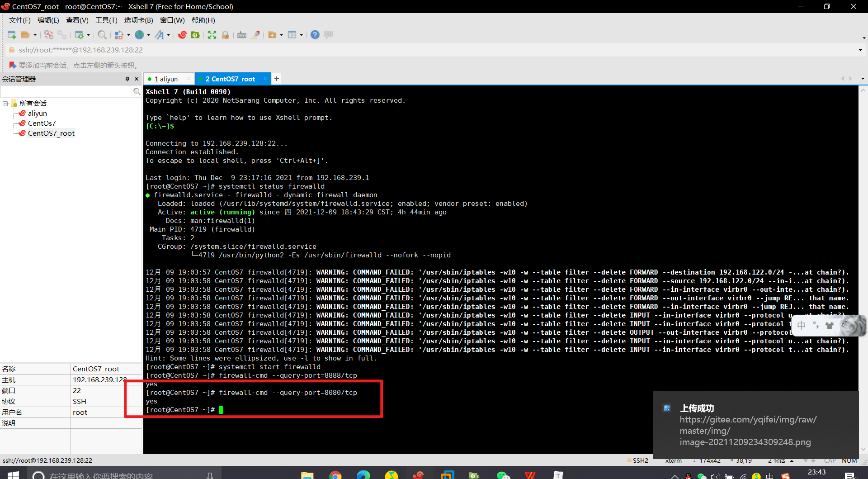The width and height of the screenshot is (868, 479).
Task: Click the terminal scrollbar up arrow
Action: [863, 90]
